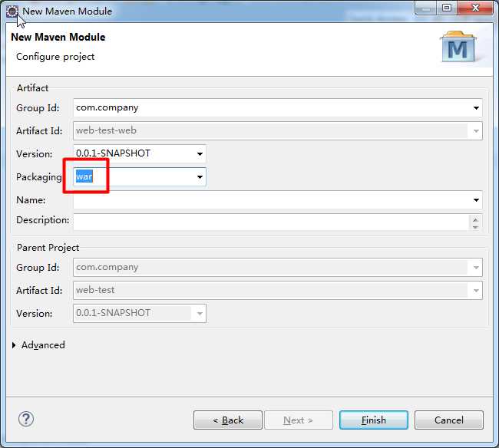Open the artifact Group Id dropdown arrow
This screenshot has height=448, width=499.
(476, 108)
